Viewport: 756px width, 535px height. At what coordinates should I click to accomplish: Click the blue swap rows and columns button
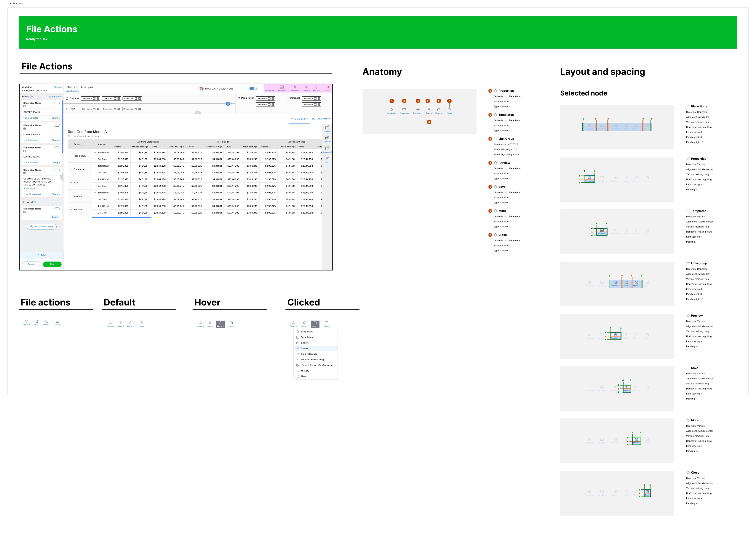(228, 104)
